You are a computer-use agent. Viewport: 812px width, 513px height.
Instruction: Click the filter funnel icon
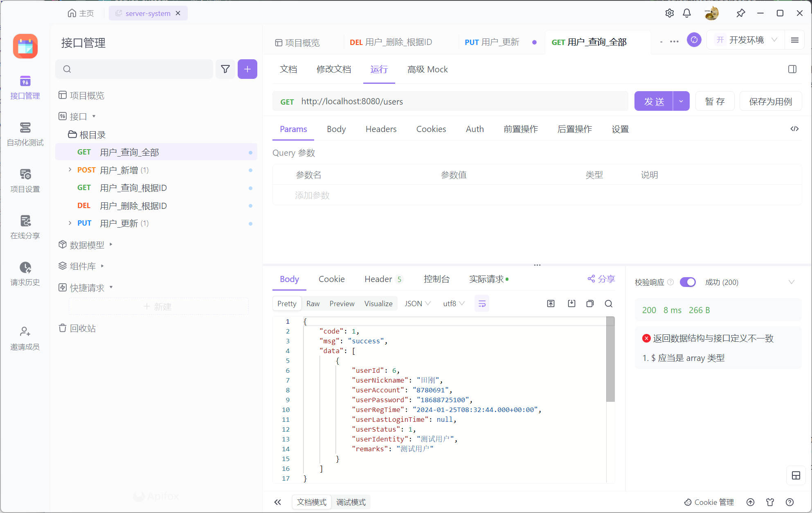click(x=225, y=69)
